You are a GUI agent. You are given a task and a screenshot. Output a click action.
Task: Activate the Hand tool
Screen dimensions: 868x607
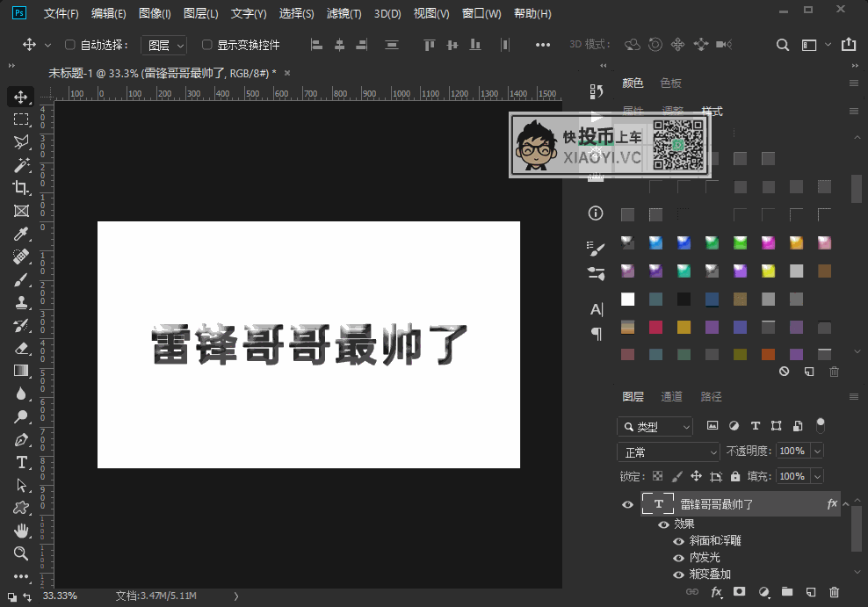click(21, 531)
